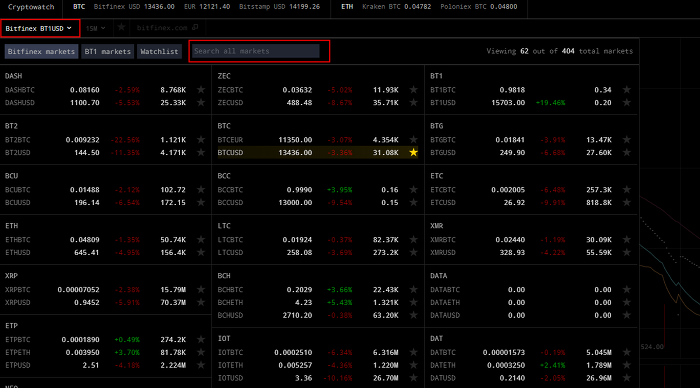Star the ETHBTC market

(x=201, y=240)
